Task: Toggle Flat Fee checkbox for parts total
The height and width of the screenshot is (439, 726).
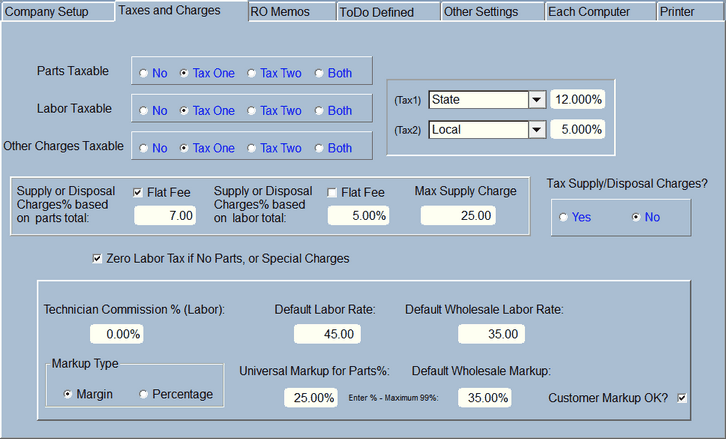Action: click(138, 192)
